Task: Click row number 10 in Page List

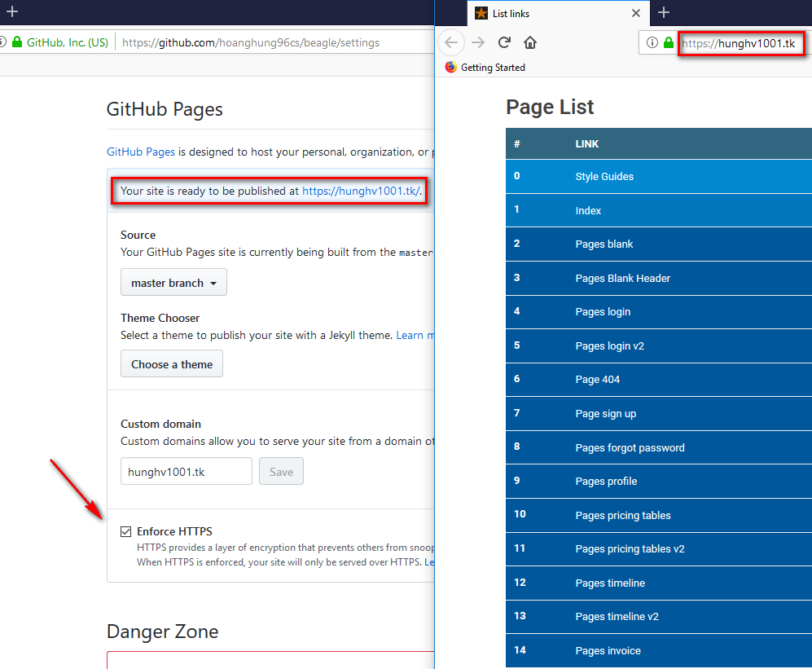Action: 520,514
